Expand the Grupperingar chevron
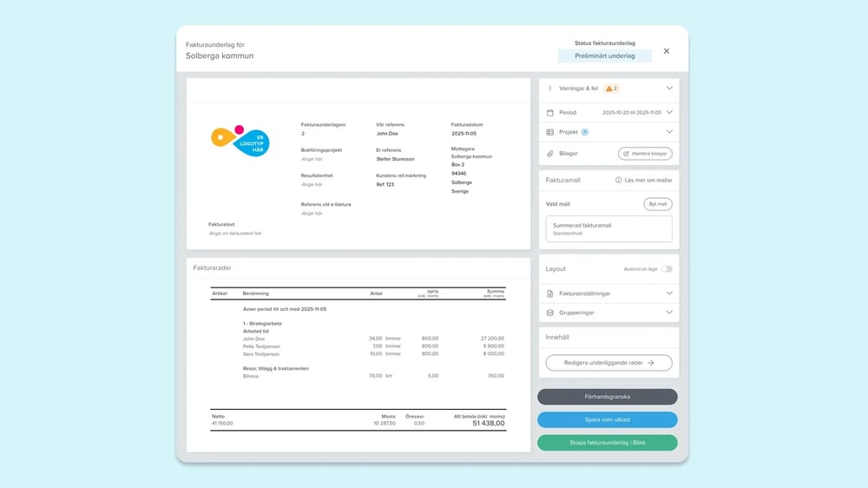 [x=669, y=313]
